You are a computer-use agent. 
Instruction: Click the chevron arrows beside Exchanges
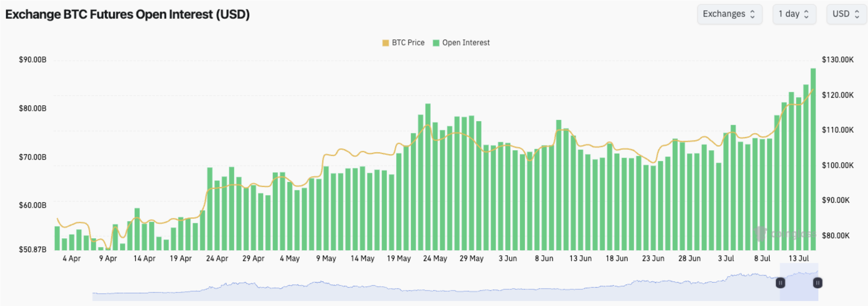pyautogui.click(x=752, y=14)
